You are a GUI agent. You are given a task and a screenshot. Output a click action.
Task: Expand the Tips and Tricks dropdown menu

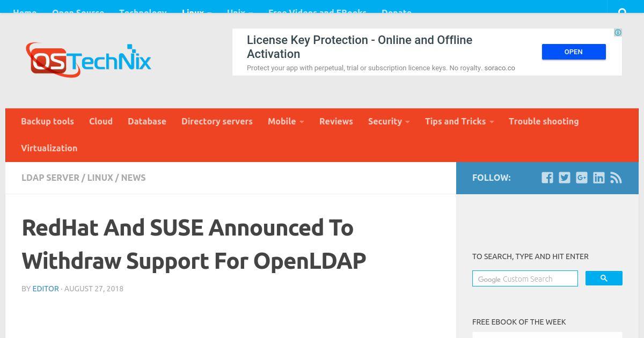click(x=459, y=121)
